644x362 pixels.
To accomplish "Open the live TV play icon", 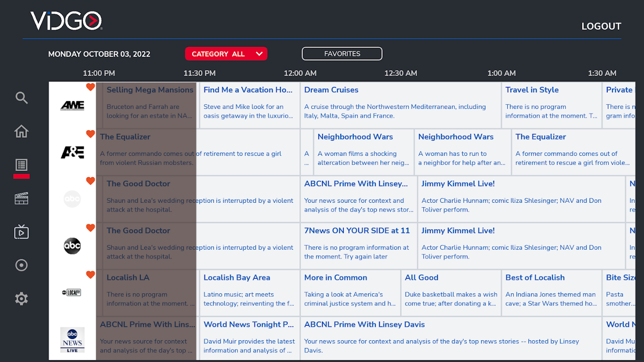I will (21, 232).
